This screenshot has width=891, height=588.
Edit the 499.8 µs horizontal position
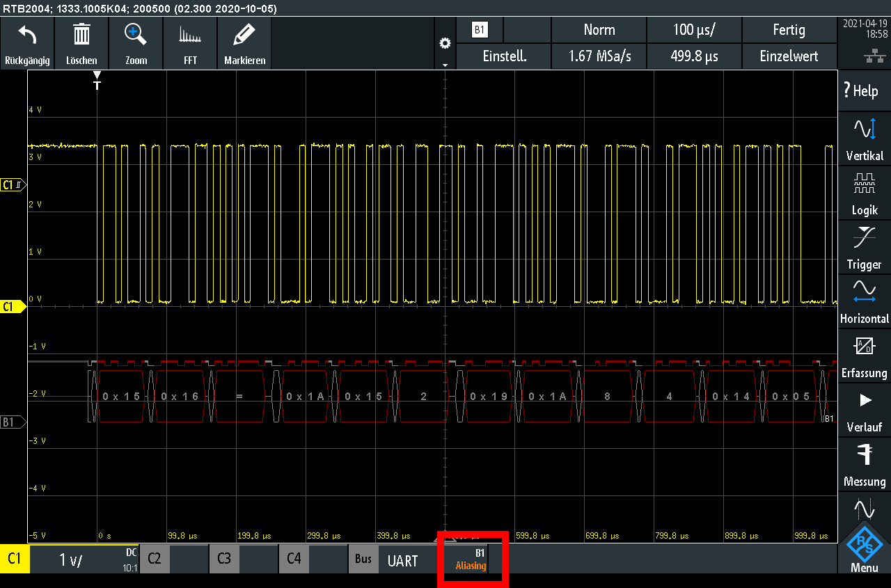(694, 56)
